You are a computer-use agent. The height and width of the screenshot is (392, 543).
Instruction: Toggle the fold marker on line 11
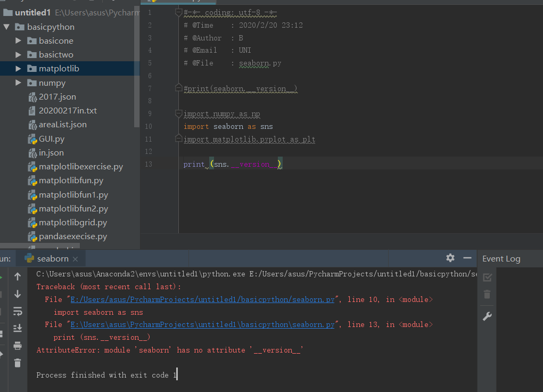179,138
